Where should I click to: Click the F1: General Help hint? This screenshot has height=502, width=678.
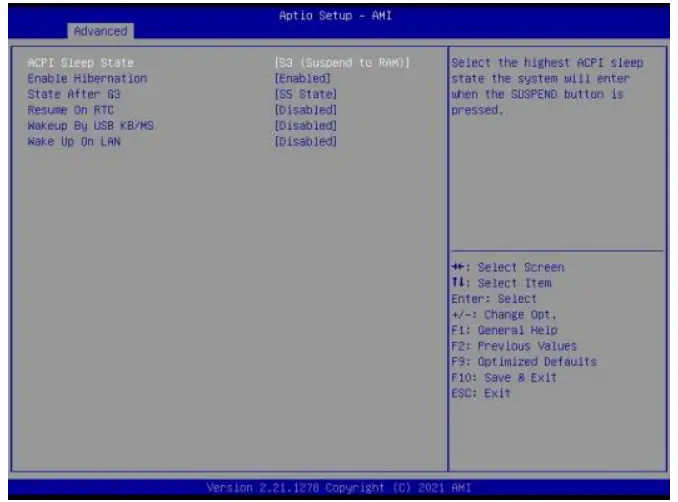tap(505, 330)
